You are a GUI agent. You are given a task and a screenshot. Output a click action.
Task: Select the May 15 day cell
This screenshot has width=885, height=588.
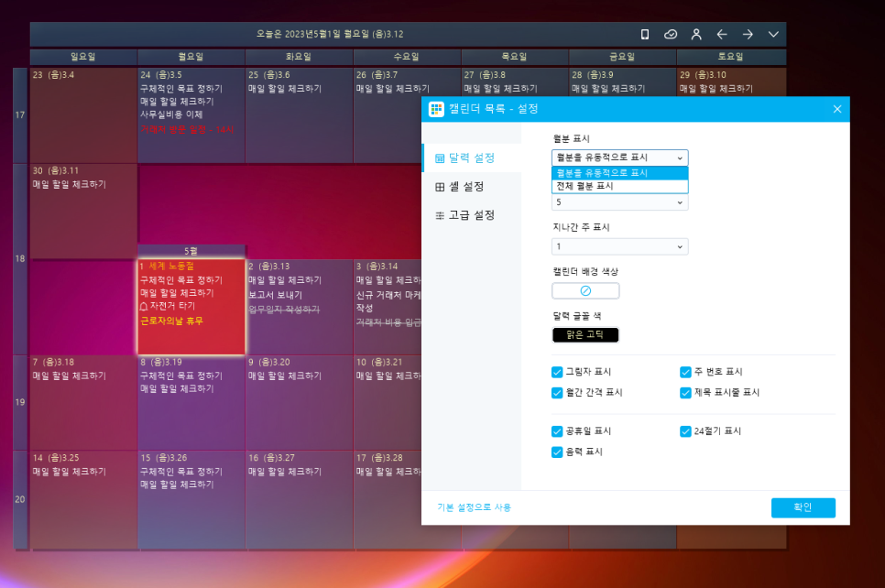click(x=191, y=499)
